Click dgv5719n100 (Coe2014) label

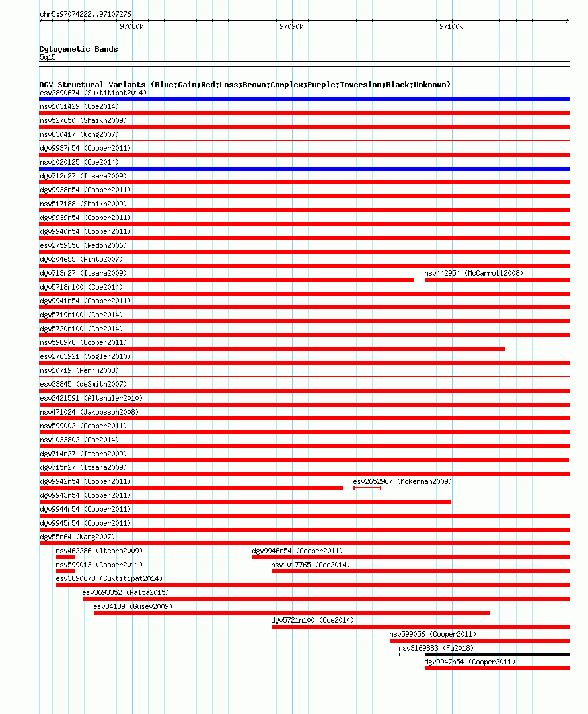[x=81, y=315]
